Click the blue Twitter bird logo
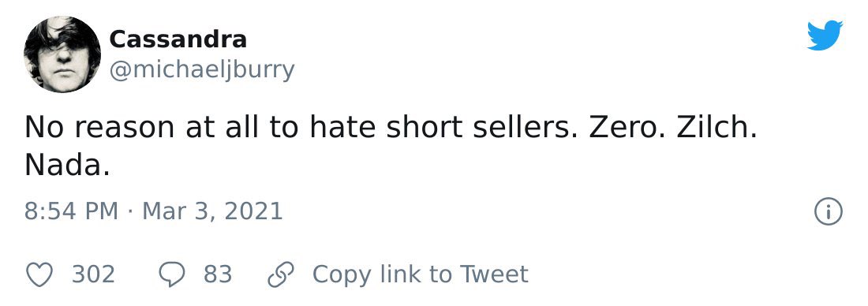The width and height of the screenshot is (868, 306). tap(825, 35)
